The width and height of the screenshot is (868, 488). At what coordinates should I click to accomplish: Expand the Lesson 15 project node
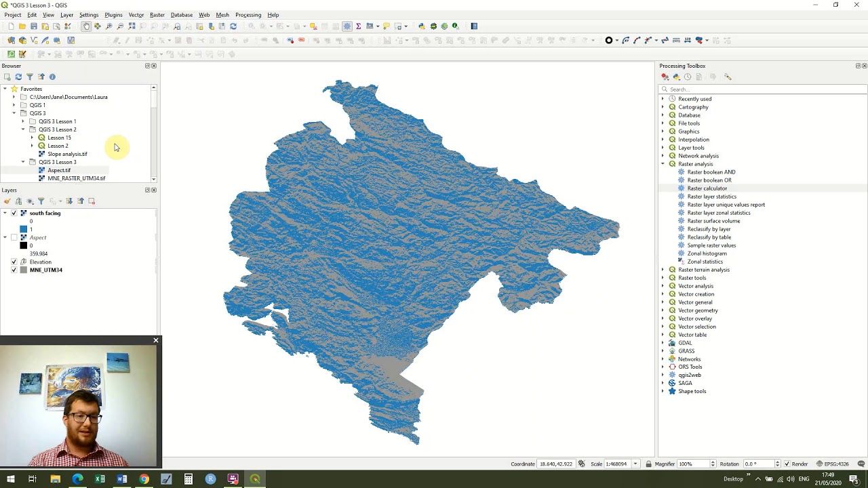[x=31, y=138]
